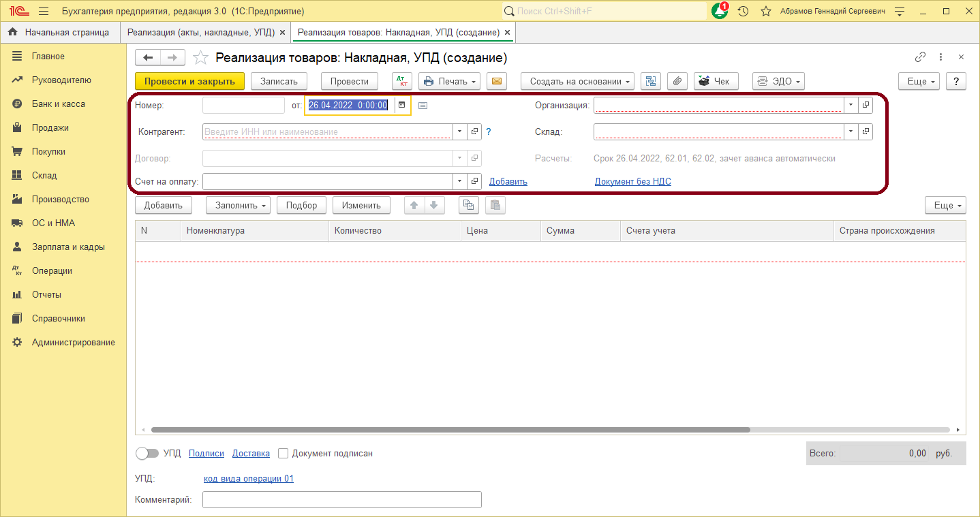Click the copy link icon

920,57
